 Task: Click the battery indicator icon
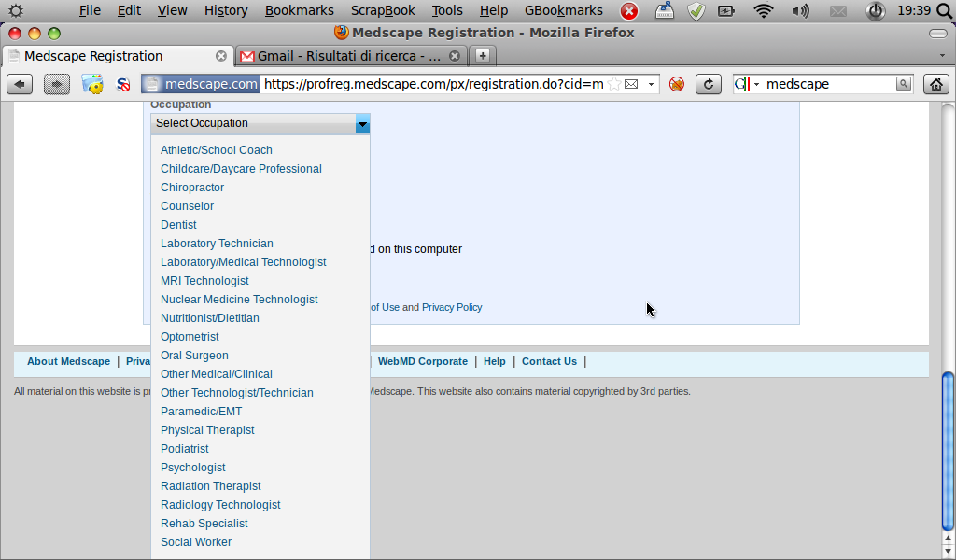[x=726, y=11]
